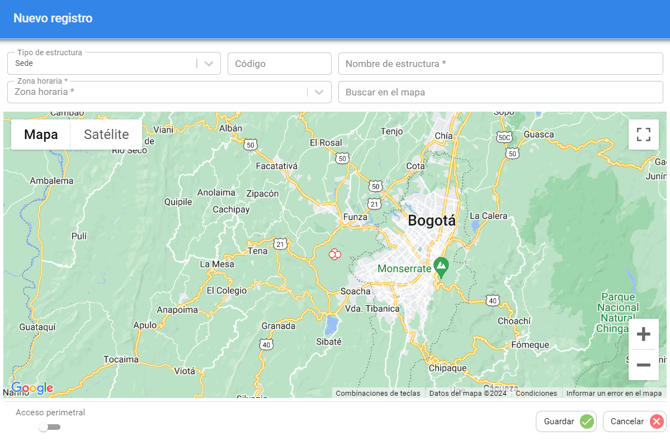Open the Tipo de estructura dropdown
This screenshot has height=441, width=670.
tap(208, 64)
